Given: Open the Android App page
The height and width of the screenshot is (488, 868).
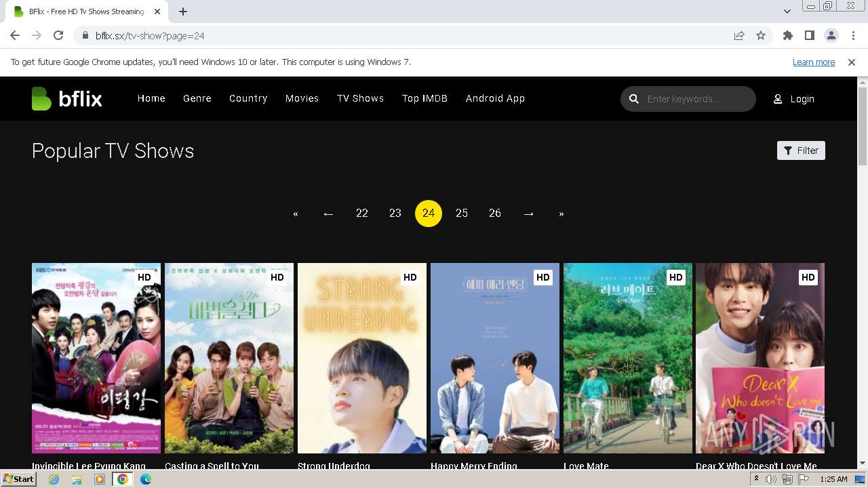Looking at the screenshot, I should point(495,98).
